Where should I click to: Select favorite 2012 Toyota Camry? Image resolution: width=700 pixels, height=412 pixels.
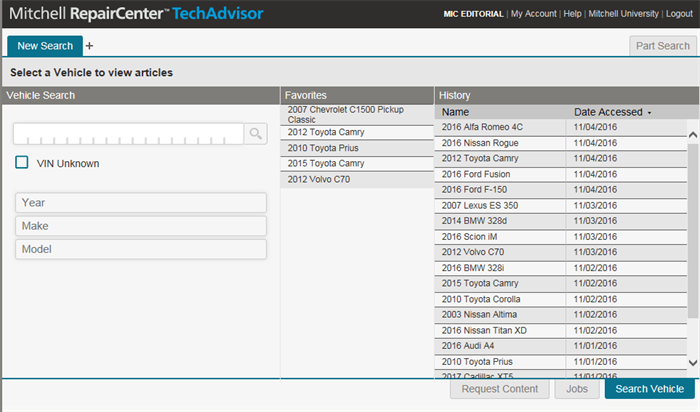pyautogui.click(x=357, y=132)
